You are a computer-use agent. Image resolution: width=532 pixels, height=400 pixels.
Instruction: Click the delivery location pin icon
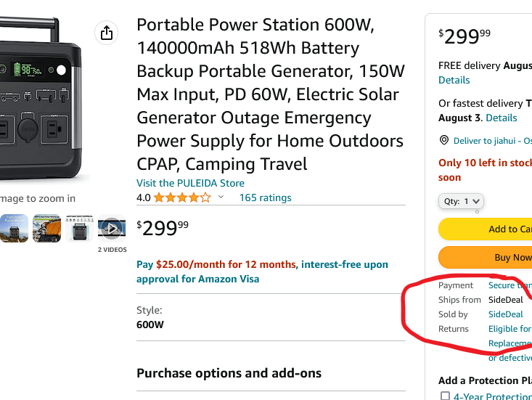(444, 140)
